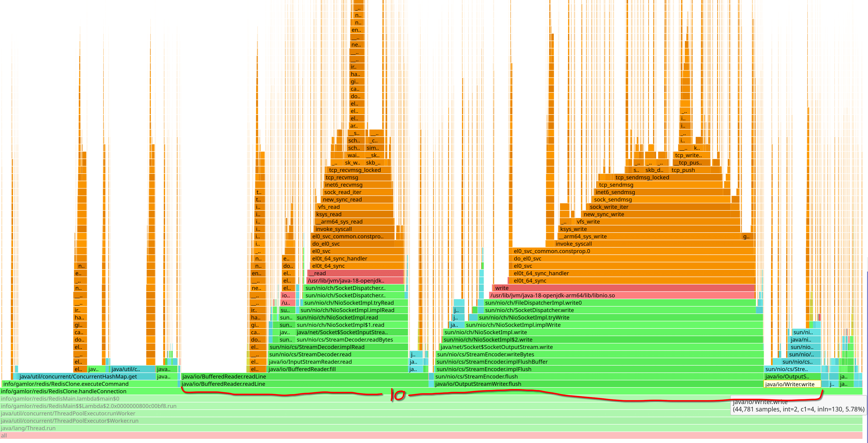
Task: Select RedisClone.executeCommand frame
Action: click(x=90, y=384)
